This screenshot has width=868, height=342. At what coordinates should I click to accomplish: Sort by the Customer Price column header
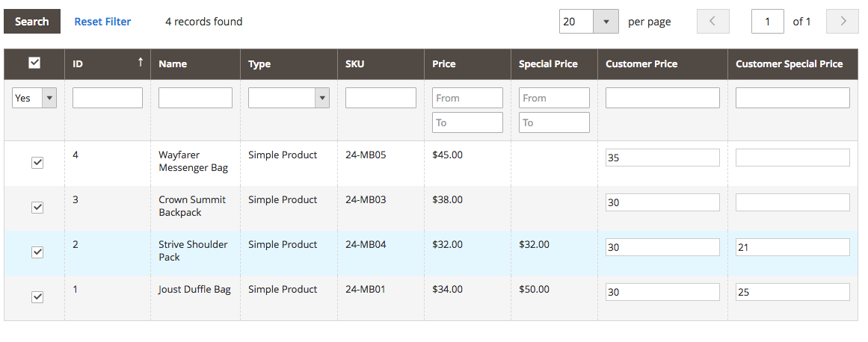point(662,64)
